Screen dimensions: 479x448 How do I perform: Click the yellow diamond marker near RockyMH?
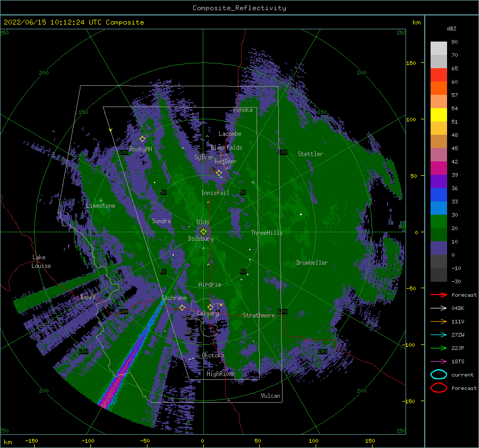(x=142, y=139)
